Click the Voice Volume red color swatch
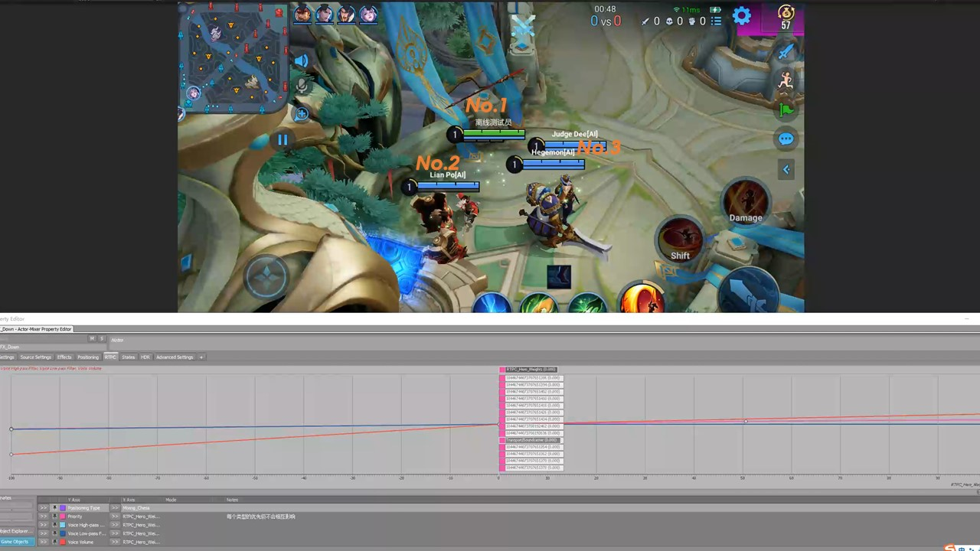980x551 pixels. tap(63, 542)
